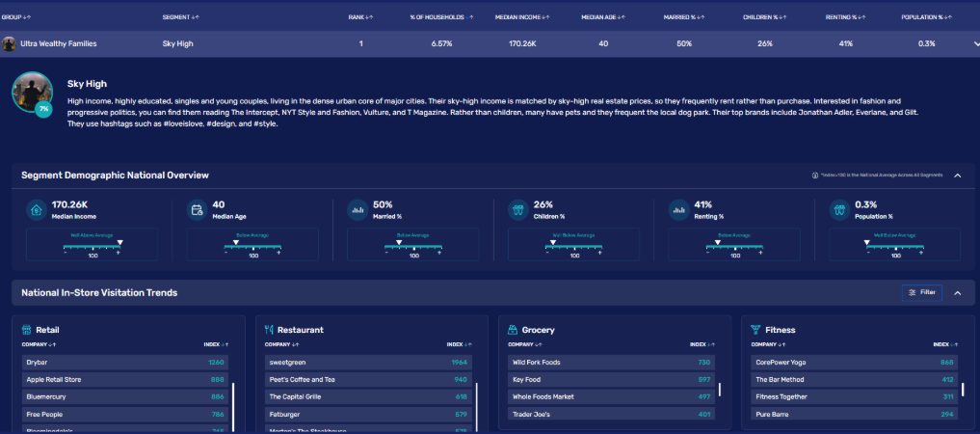Select the CorePower Yoga fitness row
Image resolution: width=980 pixels, height=434 pixels.
[x=855, y=362]
